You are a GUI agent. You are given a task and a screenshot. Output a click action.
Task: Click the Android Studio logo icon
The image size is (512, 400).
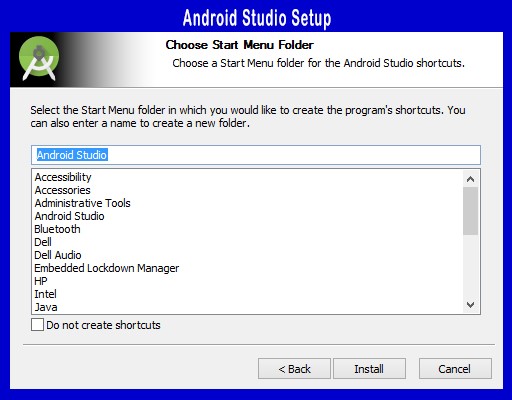[39, 58]
